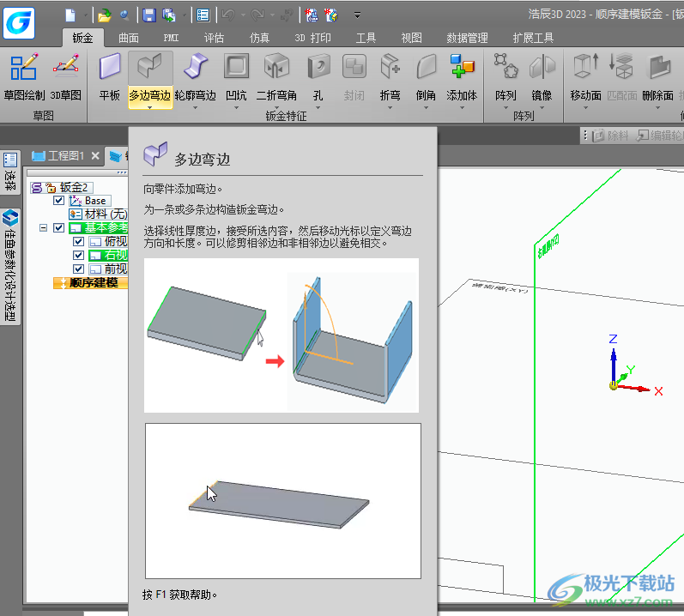684x616 pixels.
Task: Select the 轮廓弯边 contour flange tool
Action: point(195,77)
